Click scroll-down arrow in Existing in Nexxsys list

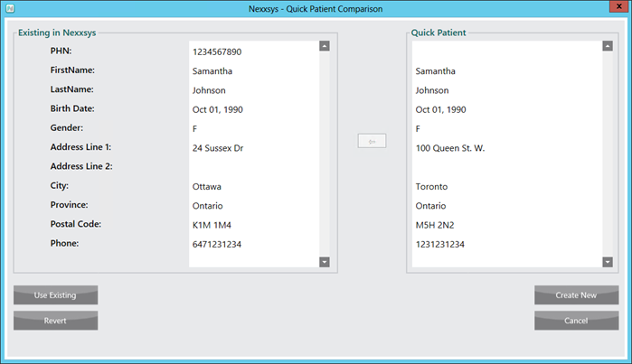coord(325,262)
